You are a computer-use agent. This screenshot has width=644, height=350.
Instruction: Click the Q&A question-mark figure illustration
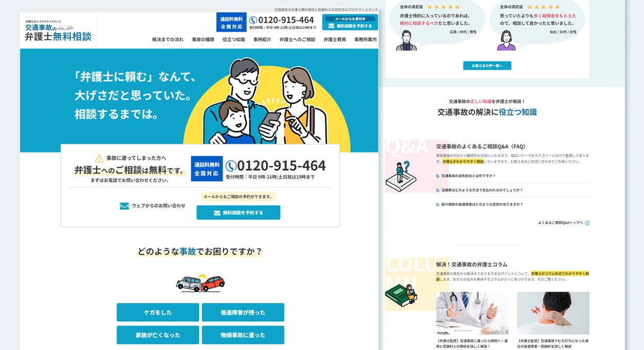pyautogui.click(x=401, y=177)
